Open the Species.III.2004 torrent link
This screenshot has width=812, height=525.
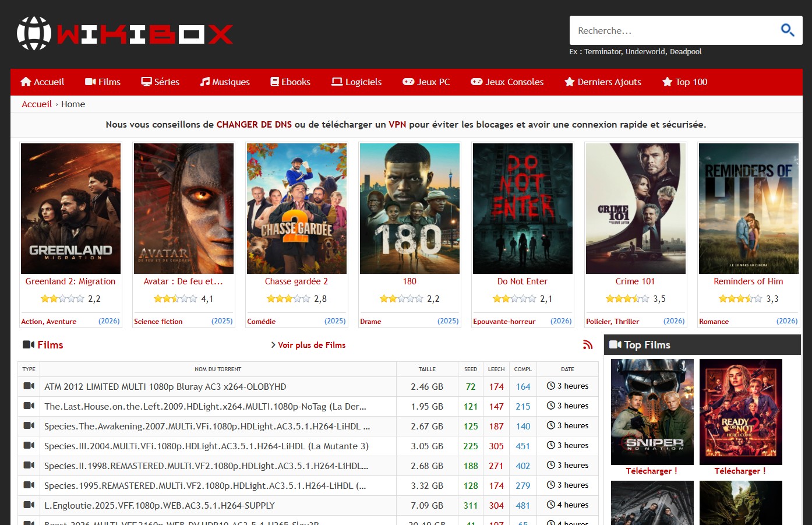point(206,446)
